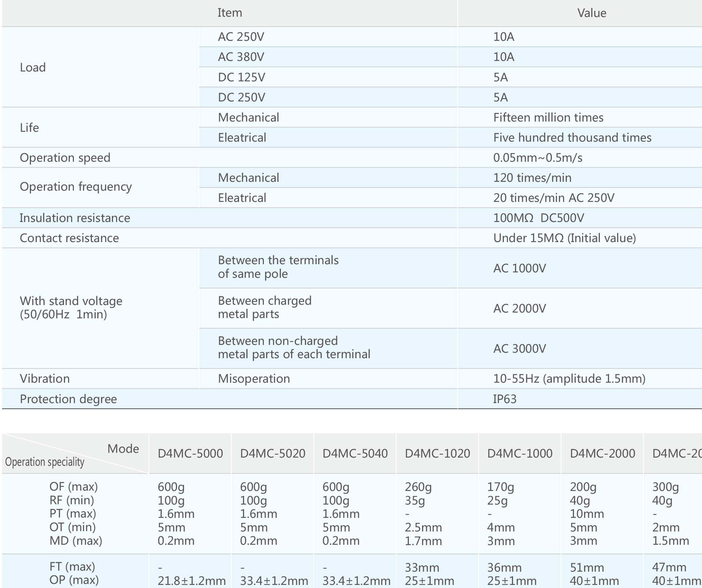
Task: Click the '36mm' FT value for D4MC-1000
Action: [505, 568]
